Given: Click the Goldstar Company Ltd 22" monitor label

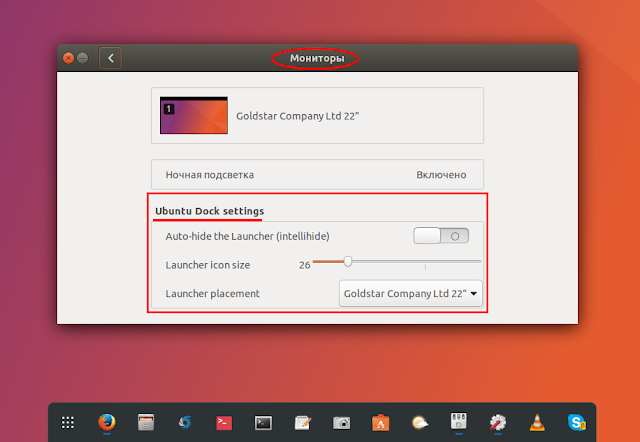Looking at the screenshot, I should pos(298,116).
